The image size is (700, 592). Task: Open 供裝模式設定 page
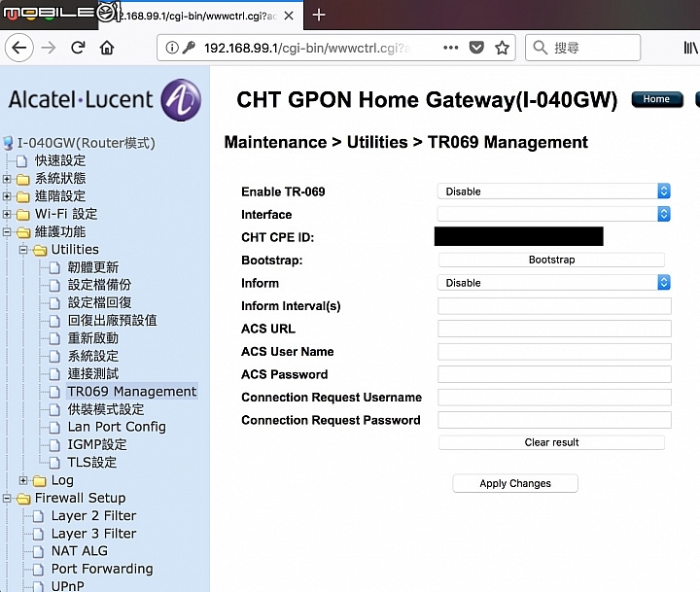coord(106,409)
